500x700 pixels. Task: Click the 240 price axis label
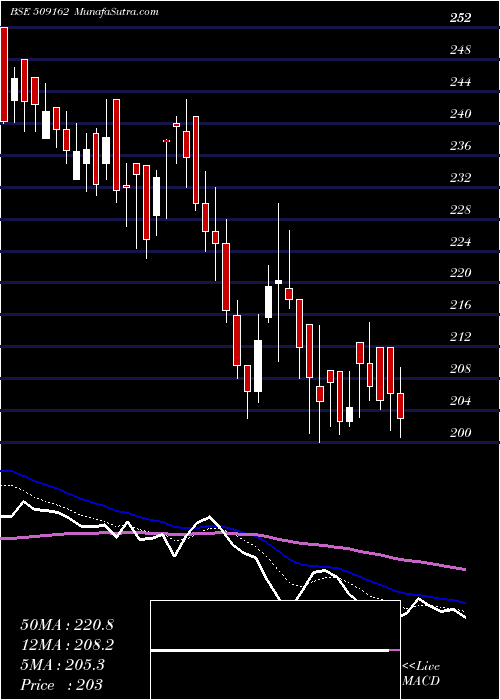point(460,114)
